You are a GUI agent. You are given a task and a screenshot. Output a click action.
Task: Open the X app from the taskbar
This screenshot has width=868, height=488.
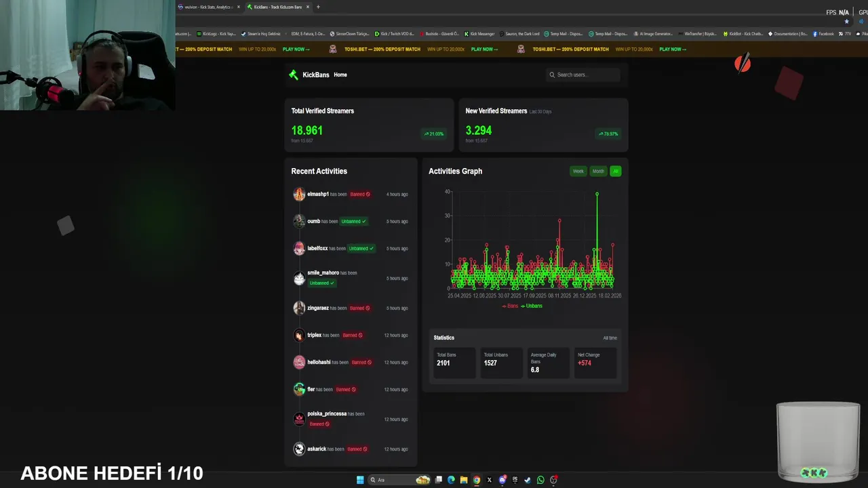coord(489,480)
